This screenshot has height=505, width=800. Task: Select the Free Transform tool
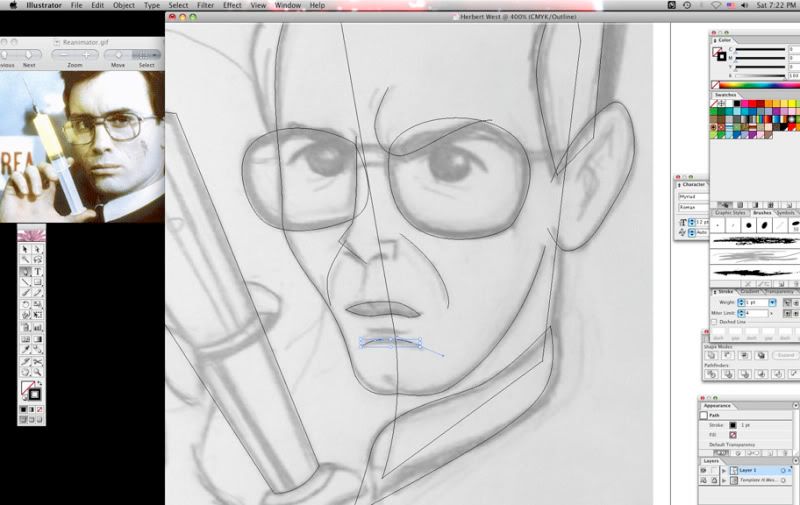37,315
